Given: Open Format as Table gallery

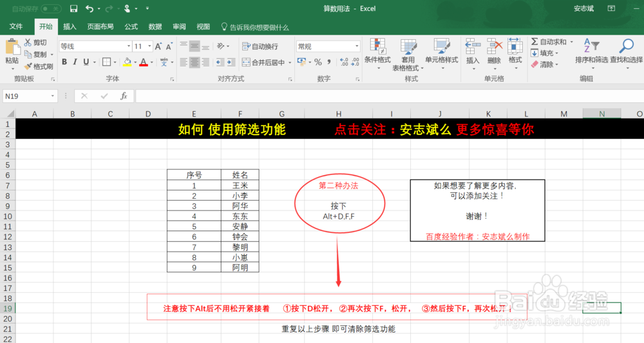Looking at the screenshot, I should tap(408, 55).
